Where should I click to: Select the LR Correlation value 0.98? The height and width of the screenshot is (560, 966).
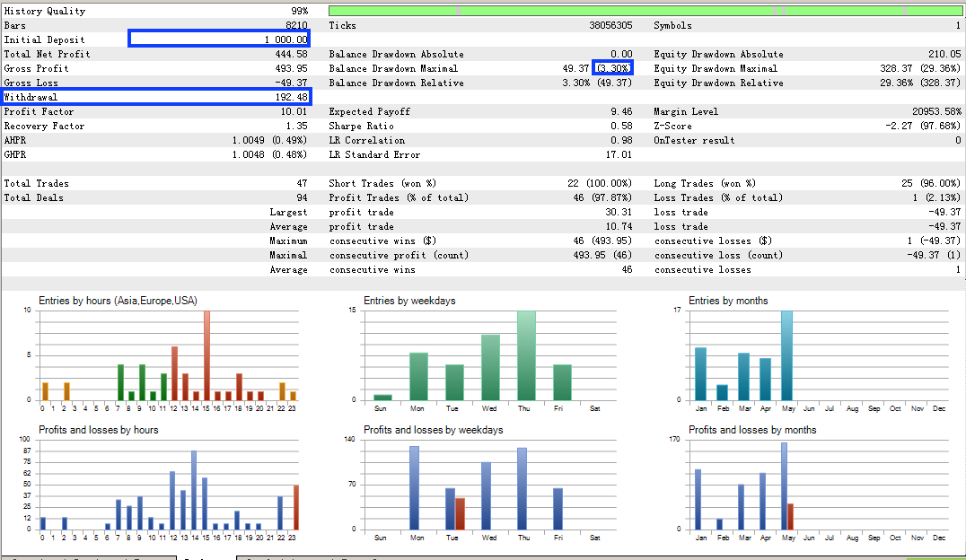tap(621, 141)
